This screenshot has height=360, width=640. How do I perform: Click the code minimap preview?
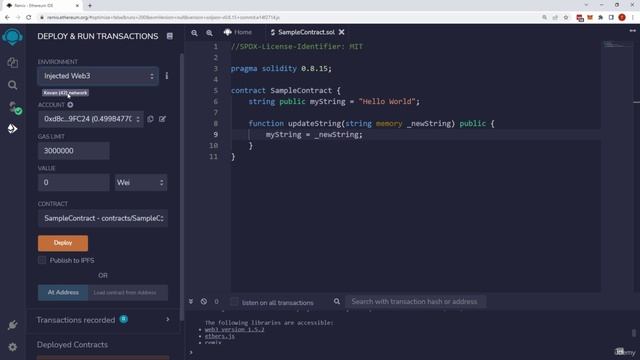tap(617, 44)
